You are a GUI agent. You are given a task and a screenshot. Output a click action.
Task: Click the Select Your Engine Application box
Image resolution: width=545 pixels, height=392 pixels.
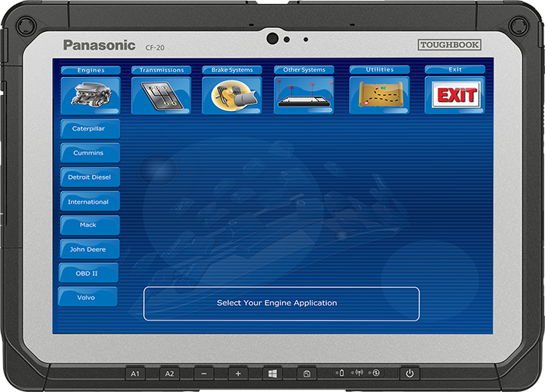click(282, 304)
